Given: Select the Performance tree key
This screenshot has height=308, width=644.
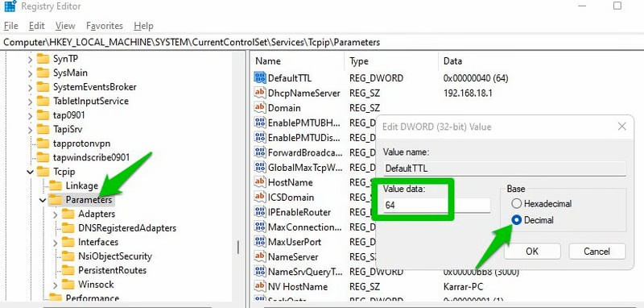Looking at the screenshot, I should pyautogui.click(x=93, y=298).
